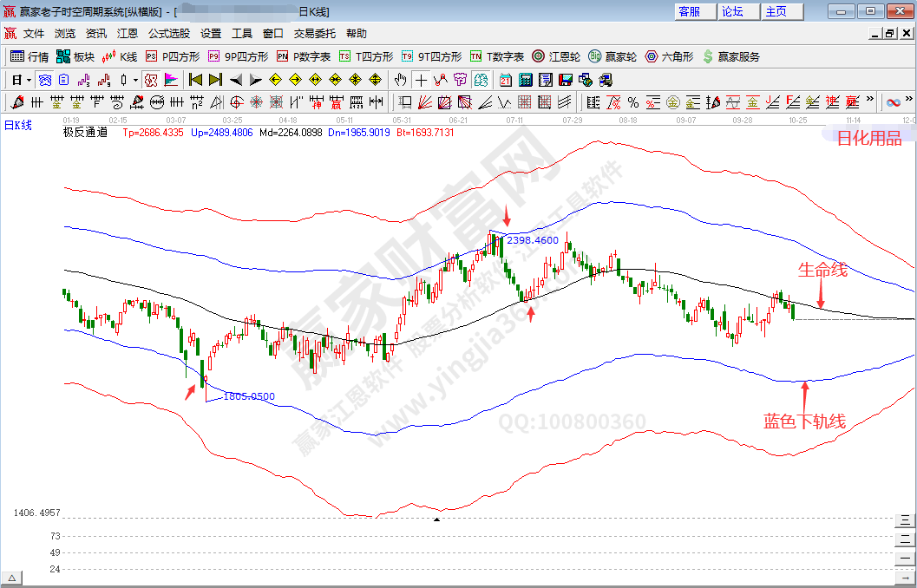Toggle the red framed indicator button
Screen dimensions: 917x588
(x=150, y=80)
